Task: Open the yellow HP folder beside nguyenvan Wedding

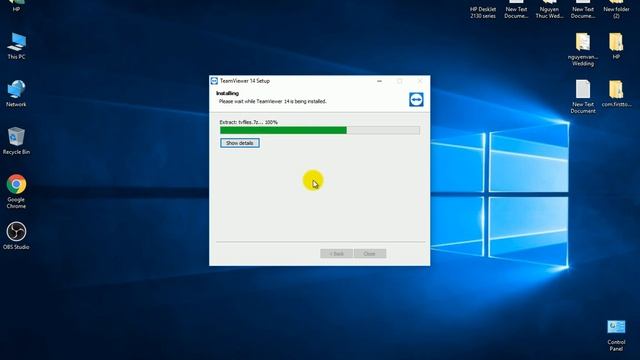Action: (x=616, y=46)
